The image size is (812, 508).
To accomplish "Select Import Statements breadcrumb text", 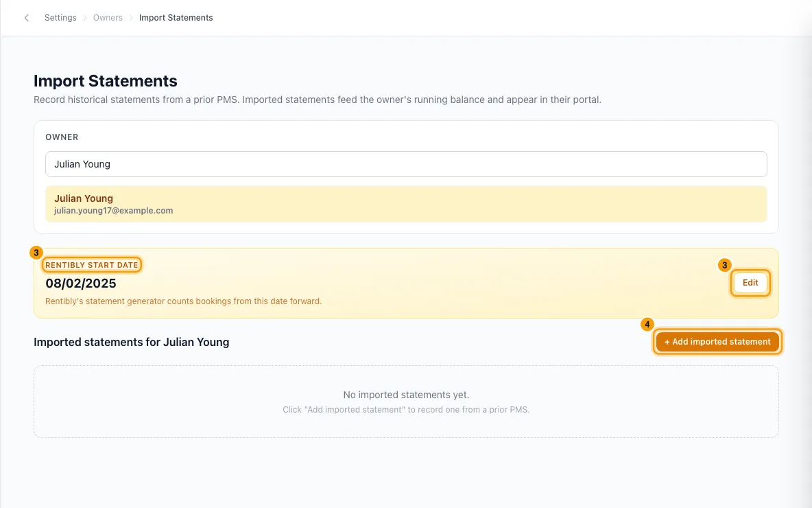I will [x=176, y=18].
